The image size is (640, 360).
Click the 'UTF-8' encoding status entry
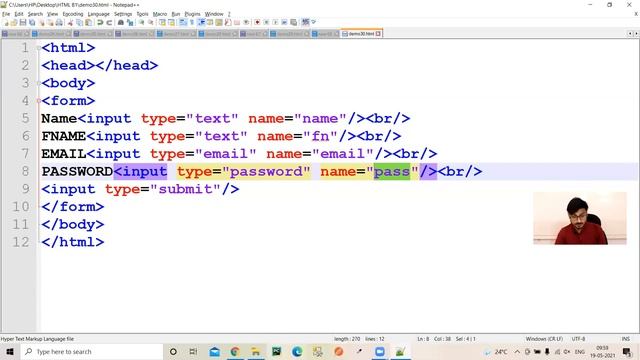click(x=578, y=339)
